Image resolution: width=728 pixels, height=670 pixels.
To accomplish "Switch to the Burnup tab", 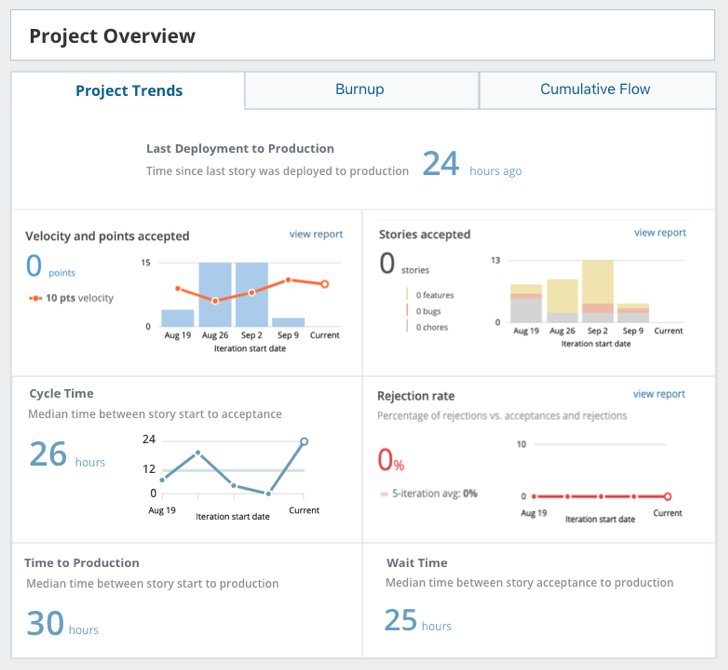I will 360,90.
